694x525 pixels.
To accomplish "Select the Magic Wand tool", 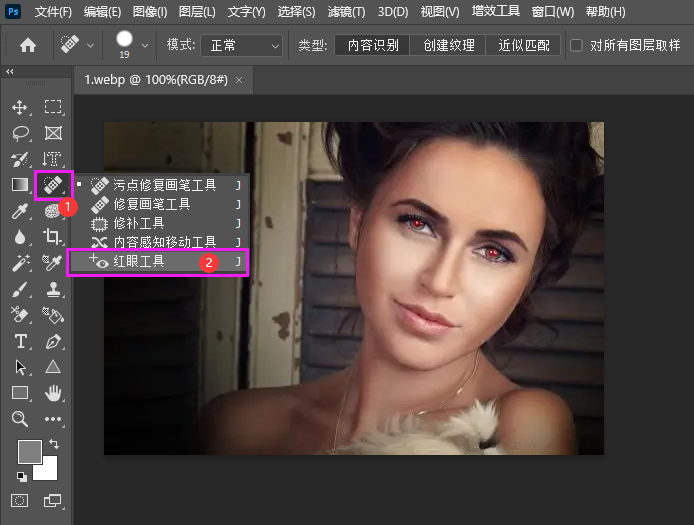I will pos(20,263).
